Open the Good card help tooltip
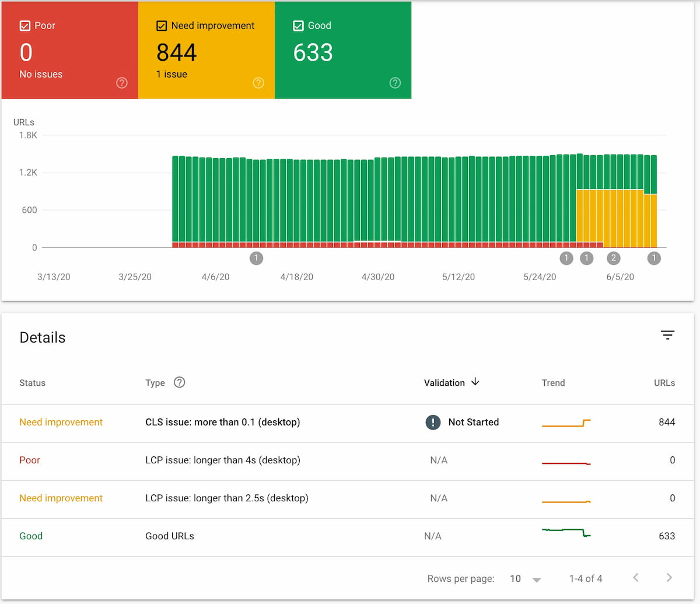Viewport: 700px width, 604px height. 395,83
